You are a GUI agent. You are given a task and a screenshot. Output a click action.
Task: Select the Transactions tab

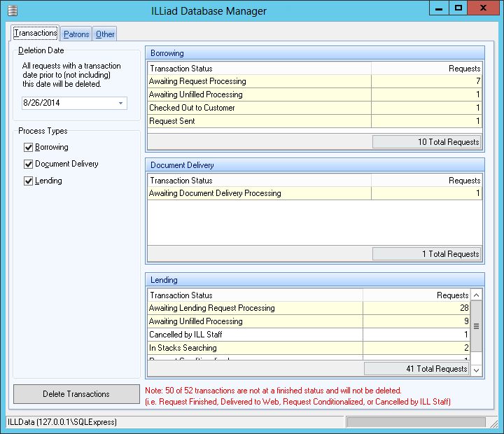coord(36,33)
